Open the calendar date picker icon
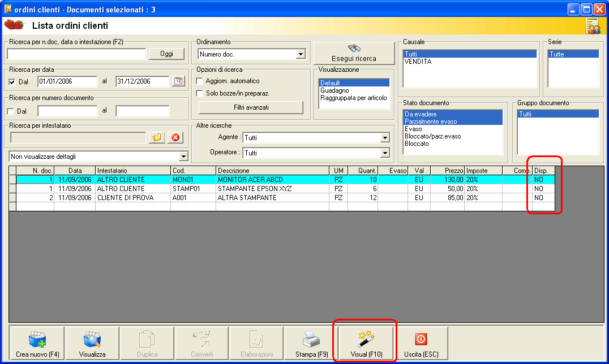609x364 pixels. point(178,81)
